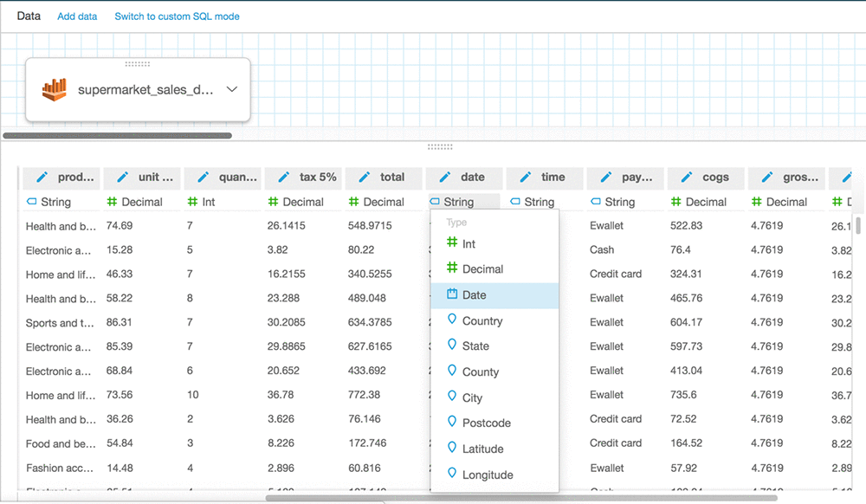866x504 pixels.
Task: Click the Add data link
Action: 77,16
